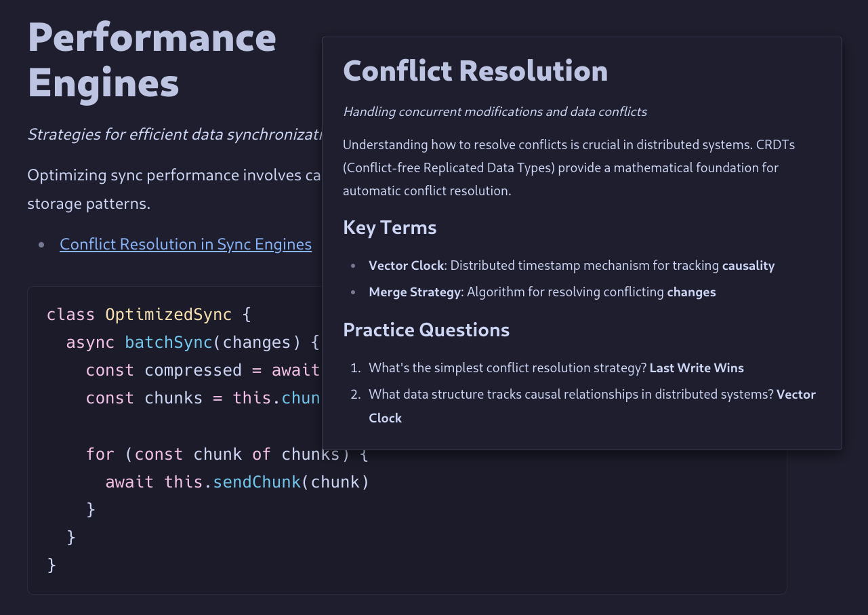Click the compressed variable in code
This screenshot has height=615, width=868.
(x=193, y=370)
